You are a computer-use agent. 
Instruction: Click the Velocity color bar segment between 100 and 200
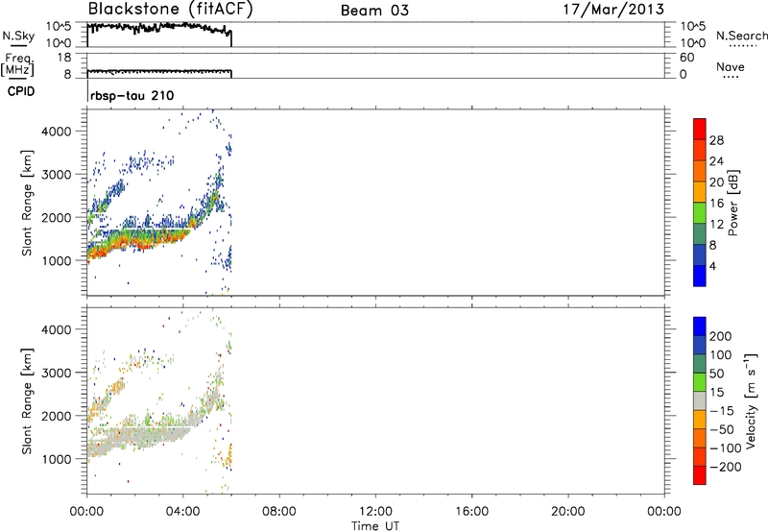[x=700, y=345]
